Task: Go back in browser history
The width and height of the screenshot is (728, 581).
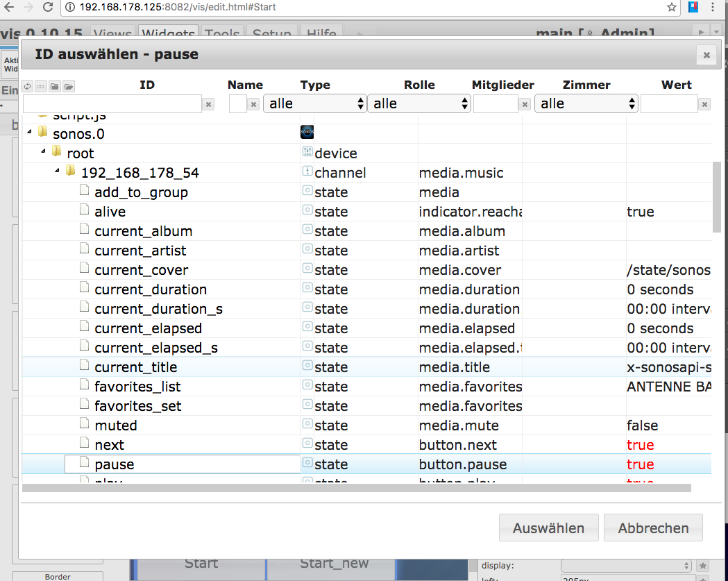Action: pyautogui.click(x=9, y=7)
